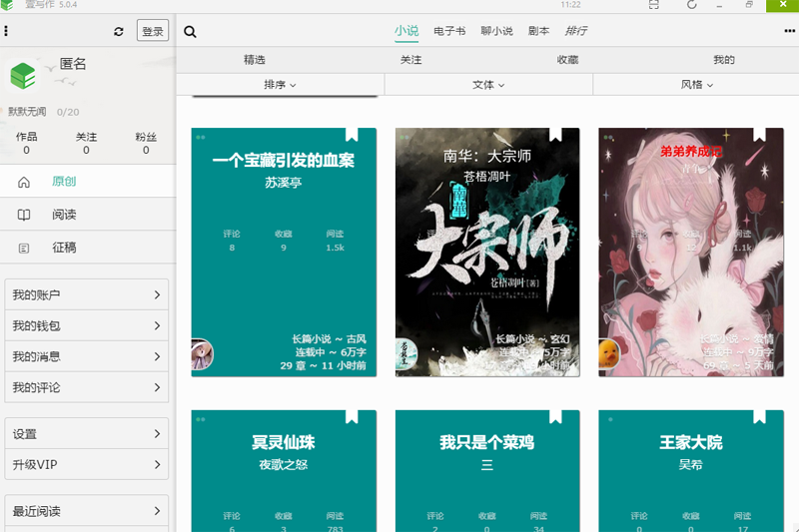Click the home icon next to 原创

[24, 182]
